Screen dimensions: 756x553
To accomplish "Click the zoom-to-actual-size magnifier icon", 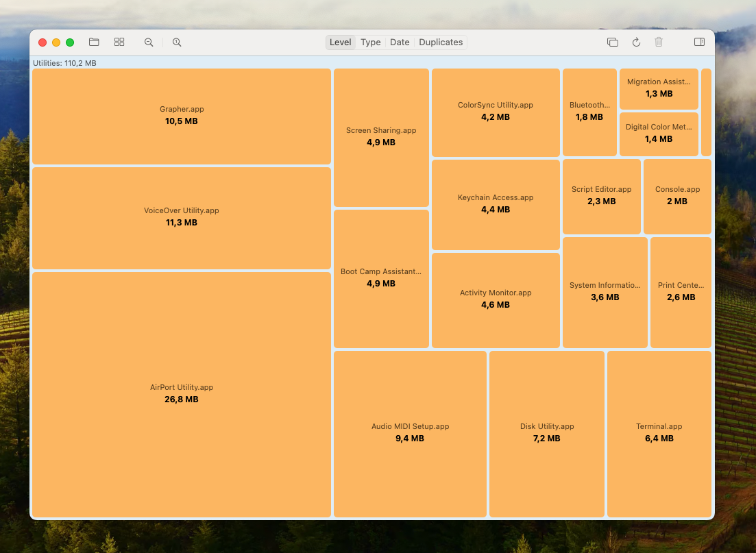I will 177,42.
